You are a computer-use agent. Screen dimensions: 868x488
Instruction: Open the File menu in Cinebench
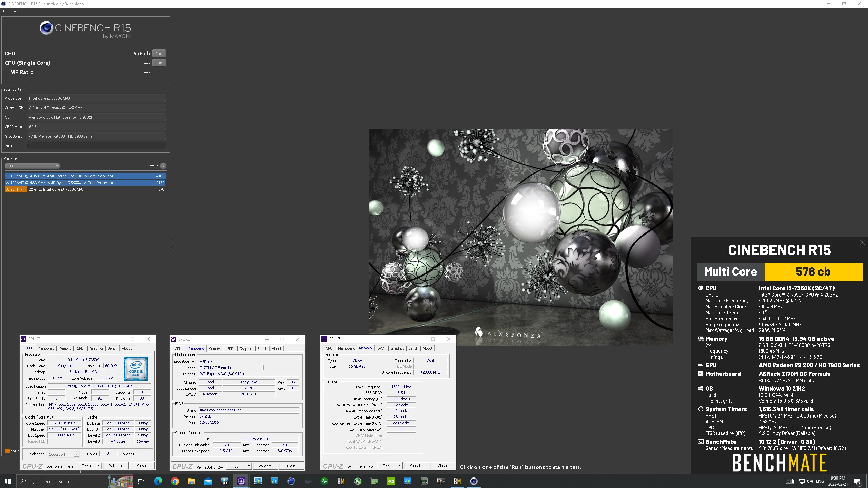click(x=6, y=12)
